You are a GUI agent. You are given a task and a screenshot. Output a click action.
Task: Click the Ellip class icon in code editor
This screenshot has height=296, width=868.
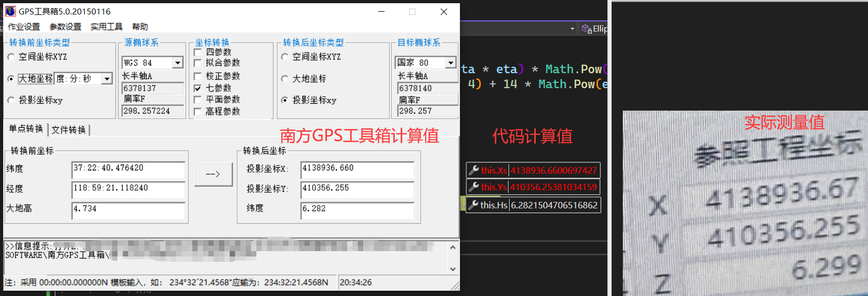pos(587,28)
